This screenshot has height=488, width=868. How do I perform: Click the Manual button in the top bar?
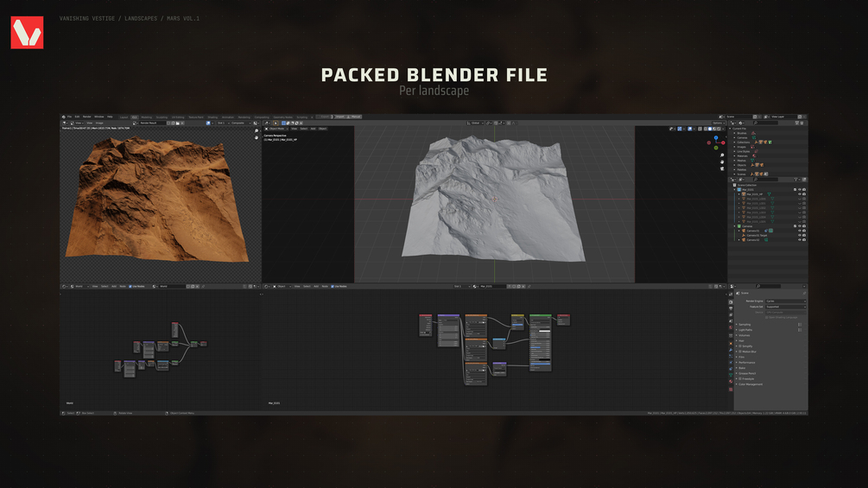[354, 117]
